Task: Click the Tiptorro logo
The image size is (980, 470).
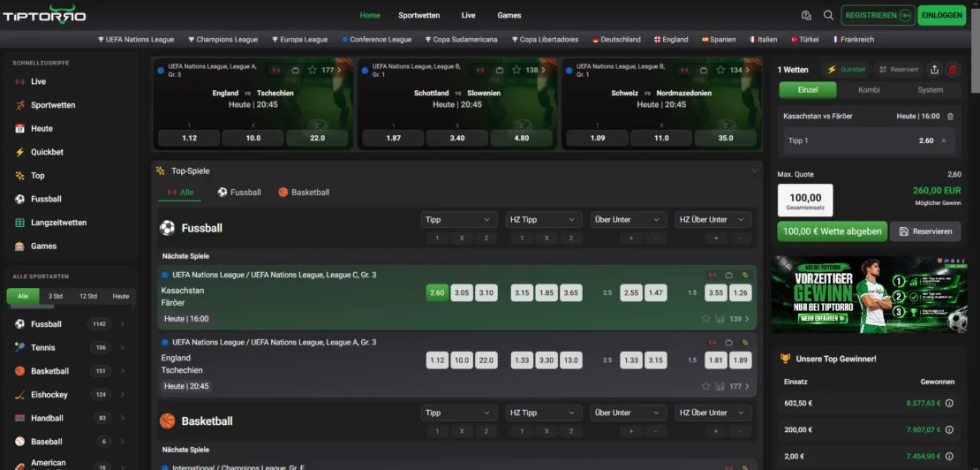Action: [x=44, y=15]
